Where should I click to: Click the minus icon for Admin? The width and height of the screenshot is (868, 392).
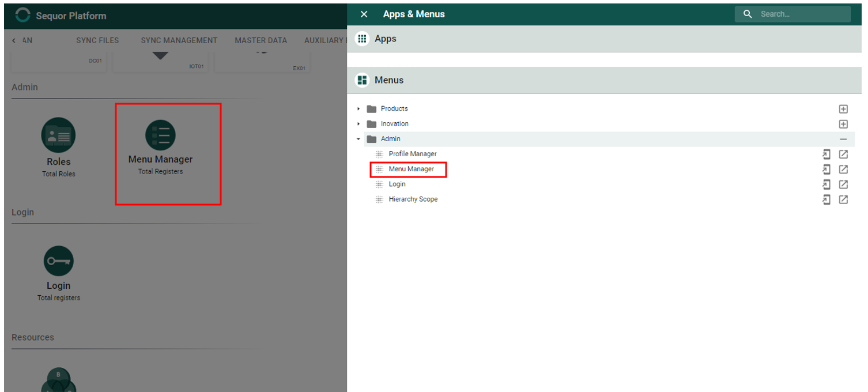843,140
